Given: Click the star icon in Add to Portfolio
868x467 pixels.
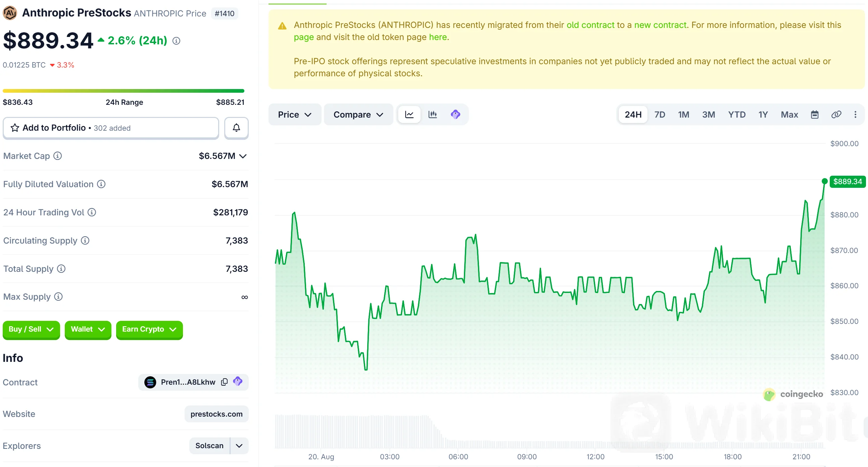Looking at the screenshot, I should (15, 128).
